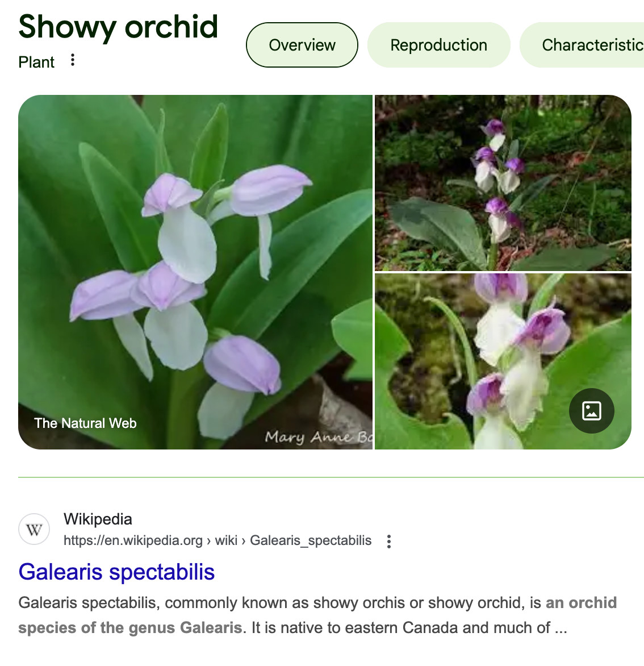This screenshot has width=644, height=666.
Task: Click Galearis_spectabilis in the breadcrumb path
Action: pyautogui.click(x=311, y=540)
